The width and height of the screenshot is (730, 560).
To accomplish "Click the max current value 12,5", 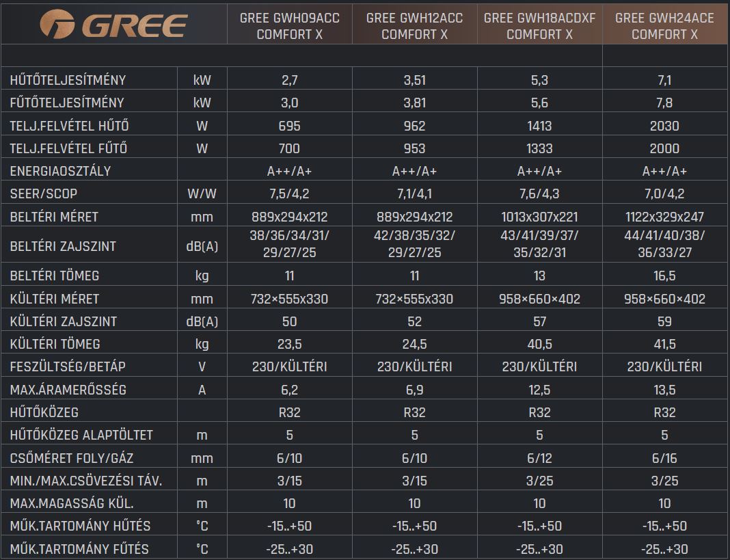I will pos(539,390).
